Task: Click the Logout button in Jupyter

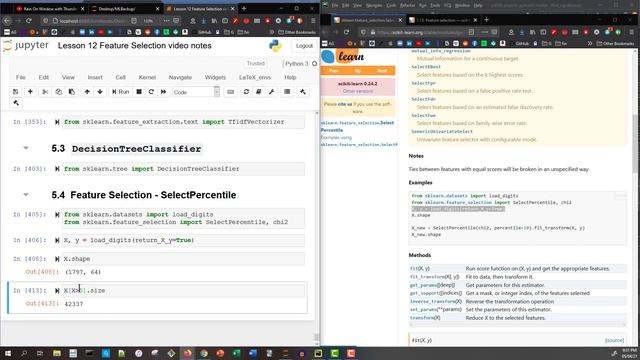Action: tap(304, 46)
